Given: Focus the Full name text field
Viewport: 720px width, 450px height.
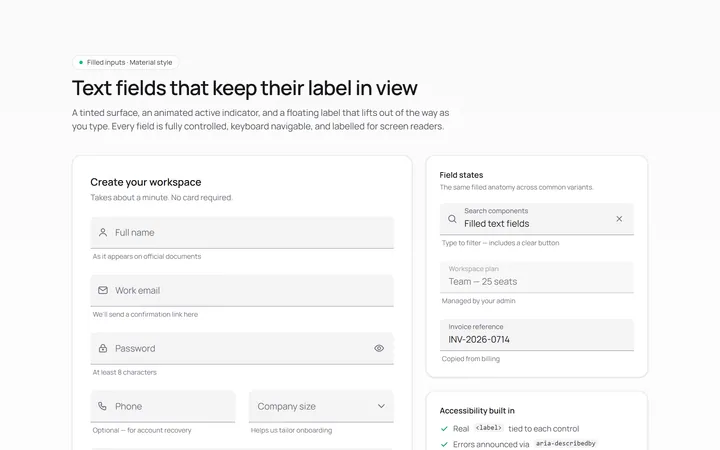Looking at the screenshot, I should pos(242,232).
